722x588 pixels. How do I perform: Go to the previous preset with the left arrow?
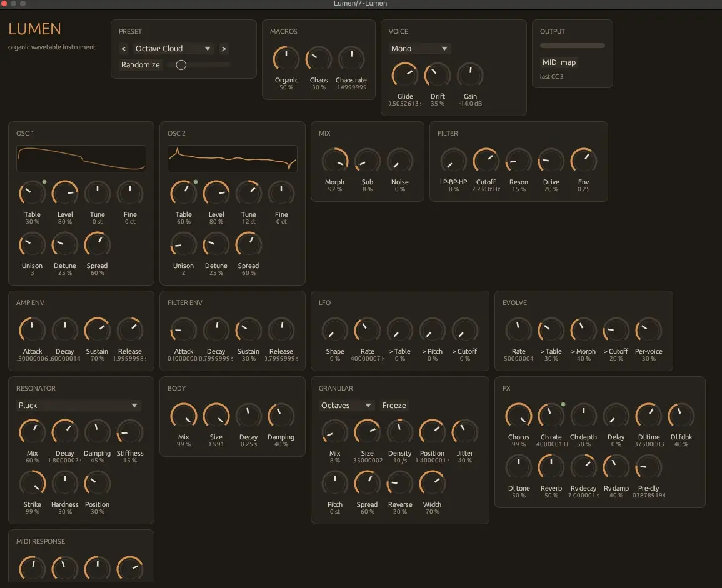[123, 49]
